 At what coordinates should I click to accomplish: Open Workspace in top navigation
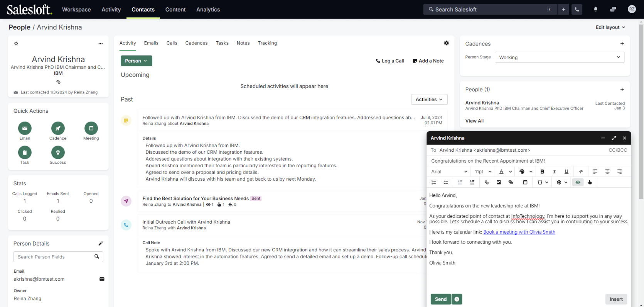pyautogui.click(x=76, y=9)
